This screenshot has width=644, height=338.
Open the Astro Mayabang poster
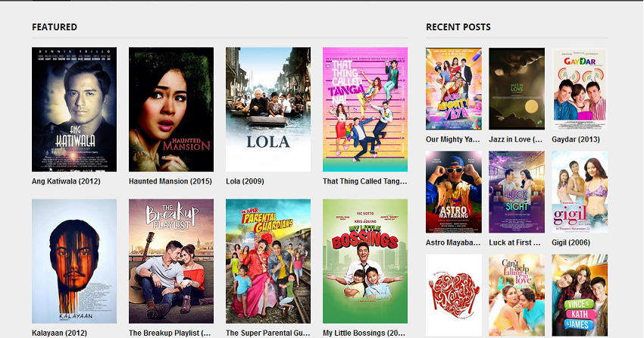point(454,192)
